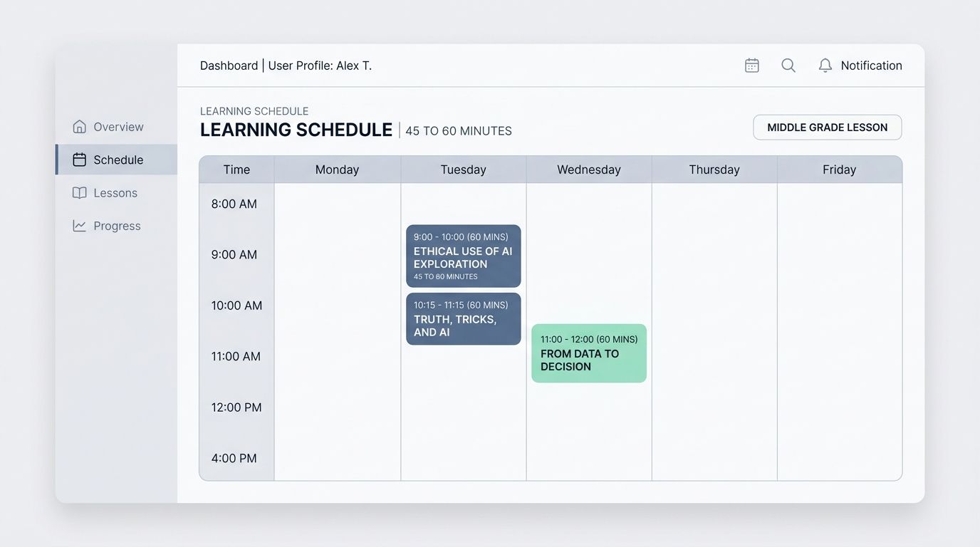Select the Schedule calendar icon in sidebar
The height and width of the screenshot is (547, 980).
(79, 160)
